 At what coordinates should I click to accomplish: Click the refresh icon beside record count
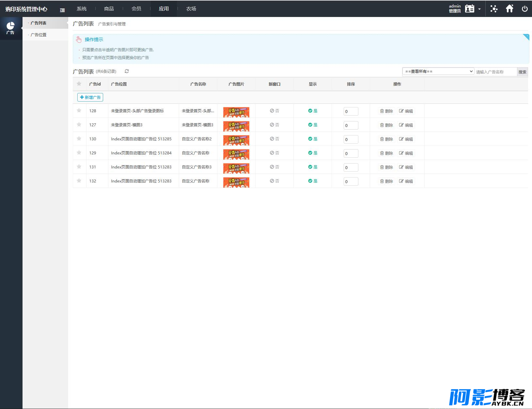coord(127,71)
